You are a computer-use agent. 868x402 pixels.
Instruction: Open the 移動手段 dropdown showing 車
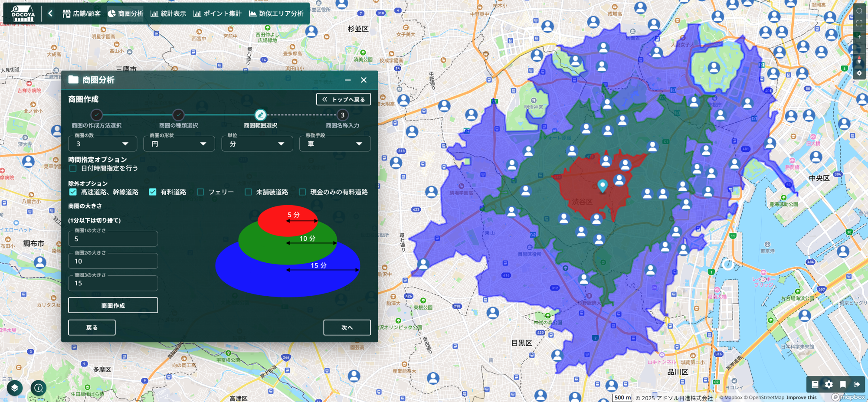(335, 144)
